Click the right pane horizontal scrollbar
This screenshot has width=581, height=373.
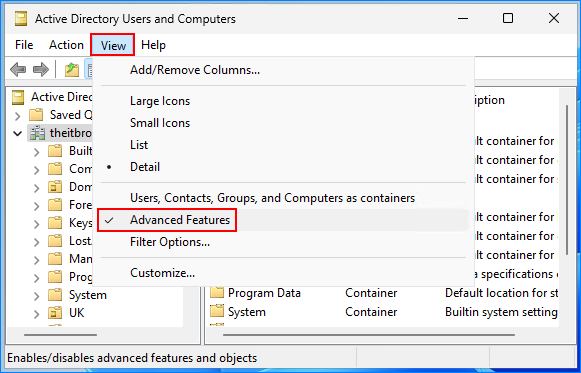(369, 335)
